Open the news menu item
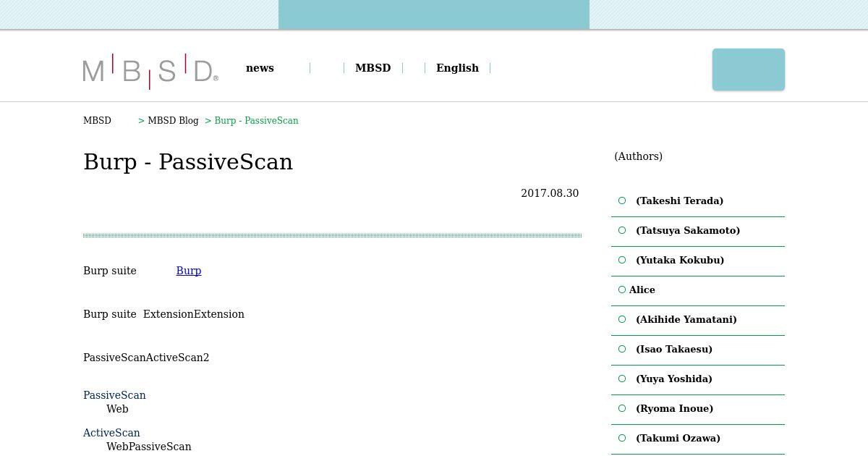868x456 pixels. (x=260, y=68)
